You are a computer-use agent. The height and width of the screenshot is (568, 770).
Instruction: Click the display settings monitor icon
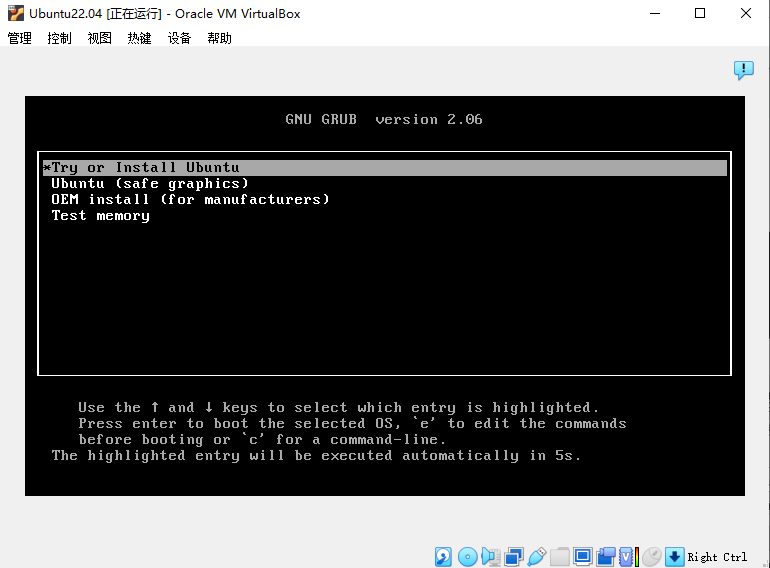(583, 557)
